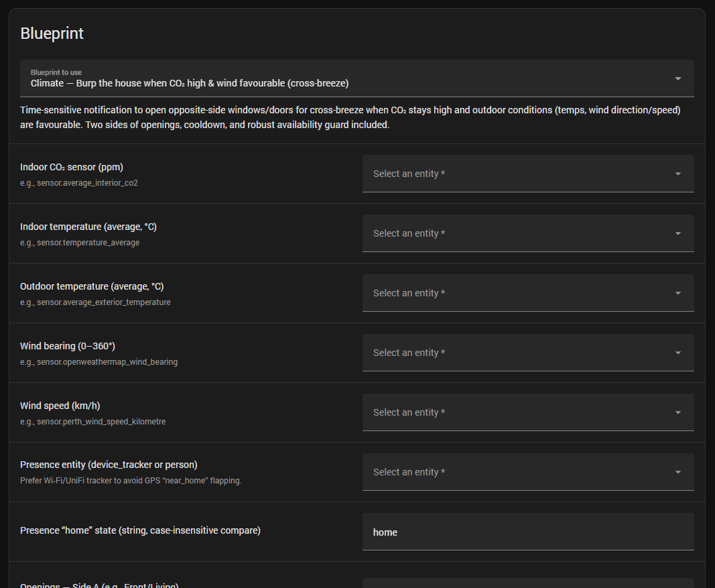Click dropdown arrow for Wind bearing entity

677,353
